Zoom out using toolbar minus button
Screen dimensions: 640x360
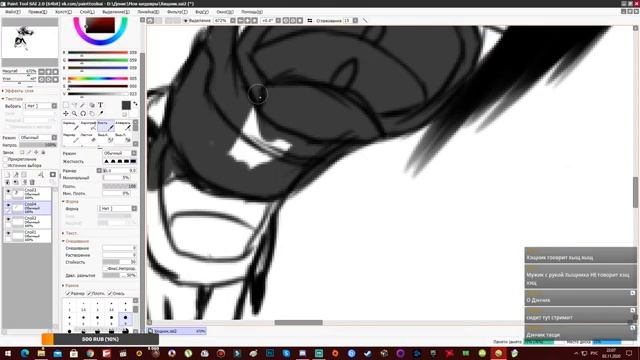(240, 20)
